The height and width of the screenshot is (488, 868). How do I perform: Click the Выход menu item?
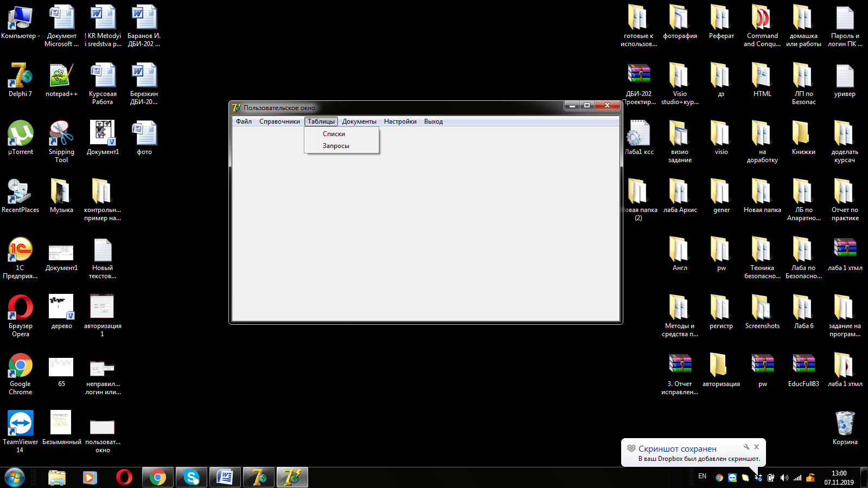[433, 121]
